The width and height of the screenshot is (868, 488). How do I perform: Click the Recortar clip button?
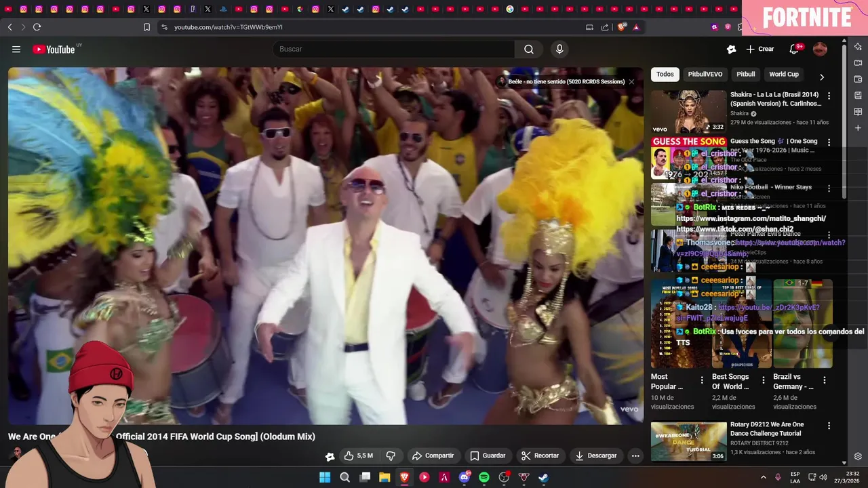pyautogui.click(x=540, y=455)
